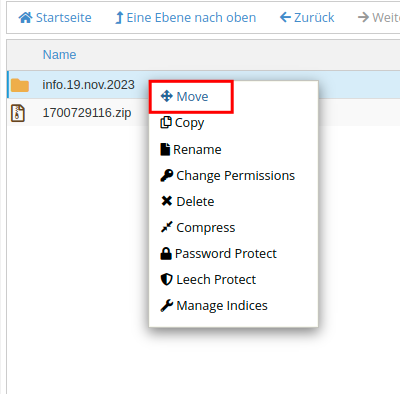The width and height of the screenshot is (400, 394).
Task: Sort by the Name column header
Action: [59, 55]
